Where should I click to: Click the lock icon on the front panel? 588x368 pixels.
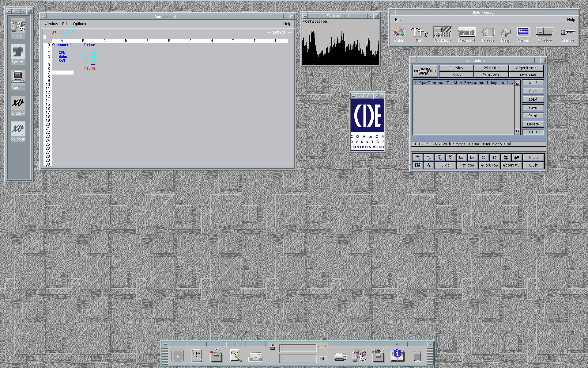point(273,347)
